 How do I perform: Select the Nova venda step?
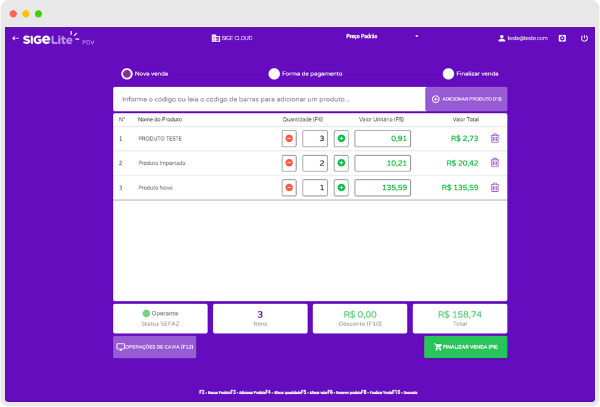click(x=127, y=73)
